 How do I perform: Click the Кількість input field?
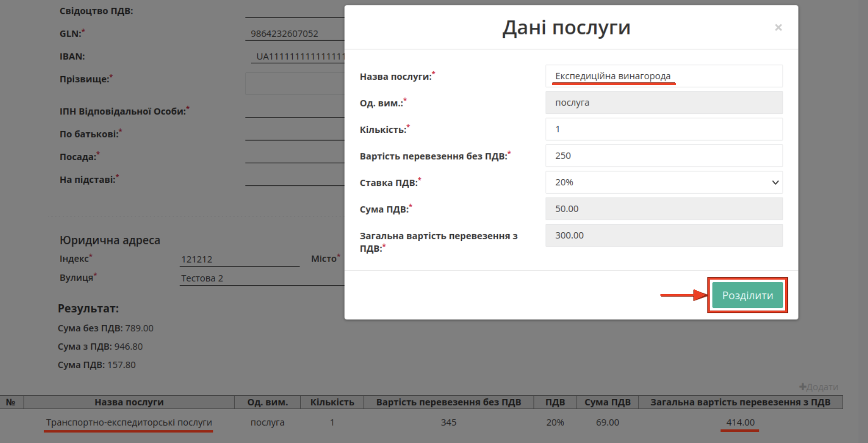pyautogui.click(x=664, y=129)
